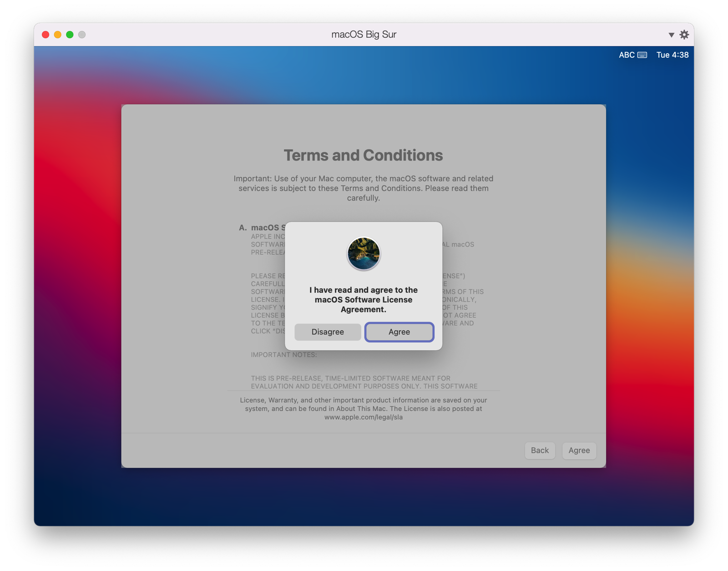Click the macOS Software License Agreement dialog text
The image size is (728, 571).
click(363, 299)
